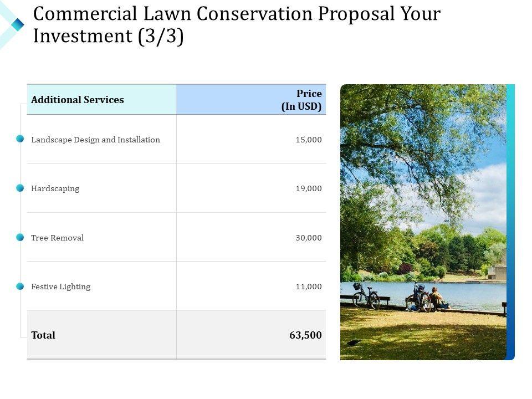Screen dimensions: 532x399
Task: Click the Total row label
Action: tap(43, 335)
